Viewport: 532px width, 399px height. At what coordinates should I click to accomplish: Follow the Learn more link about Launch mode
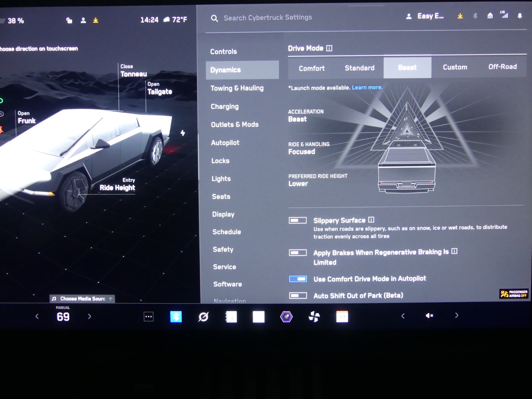point(367,88)
